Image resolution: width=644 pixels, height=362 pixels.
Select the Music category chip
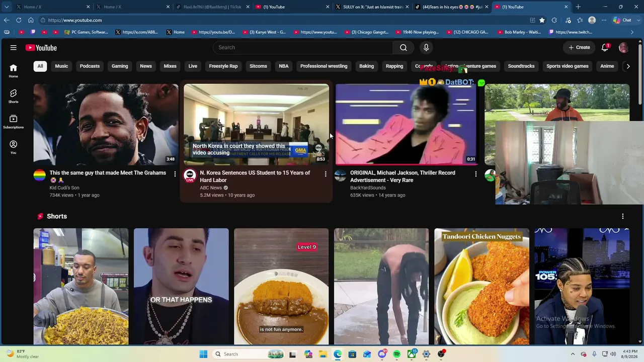pos(61,66)
